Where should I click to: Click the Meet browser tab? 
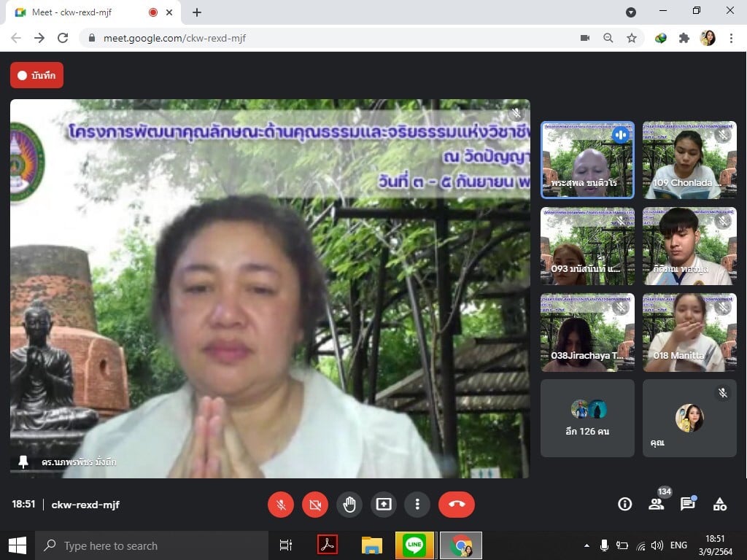coord(80,12)
